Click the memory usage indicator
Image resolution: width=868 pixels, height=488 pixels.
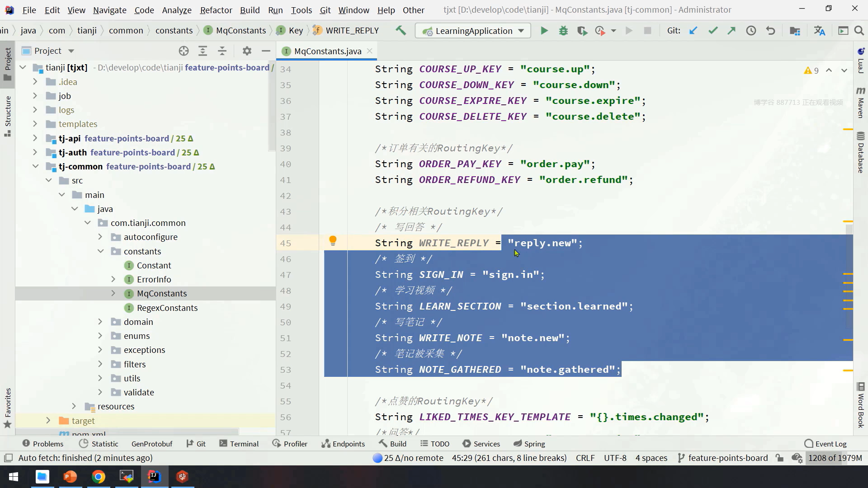pyautogui.click(x=835, y=458)
